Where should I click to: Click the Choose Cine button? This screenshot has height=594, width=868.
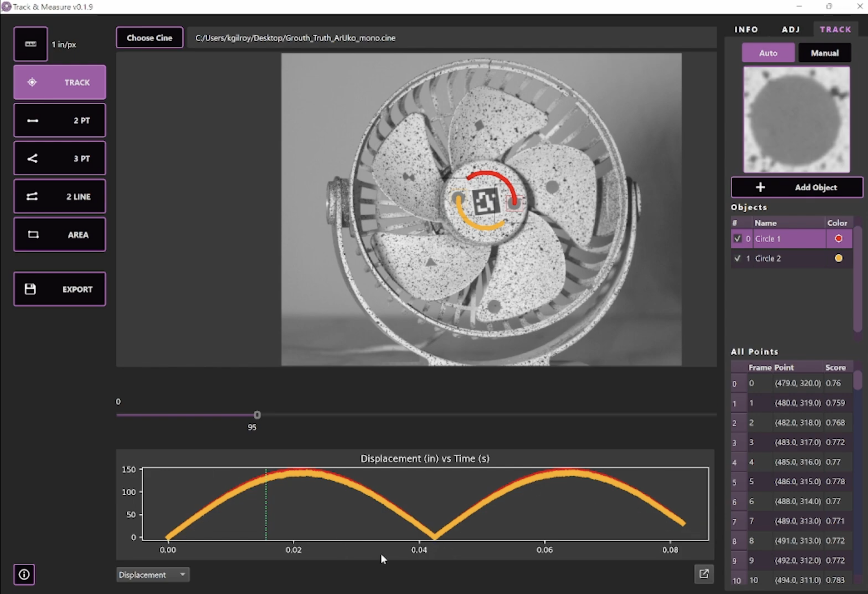click(x=149, y=37)
